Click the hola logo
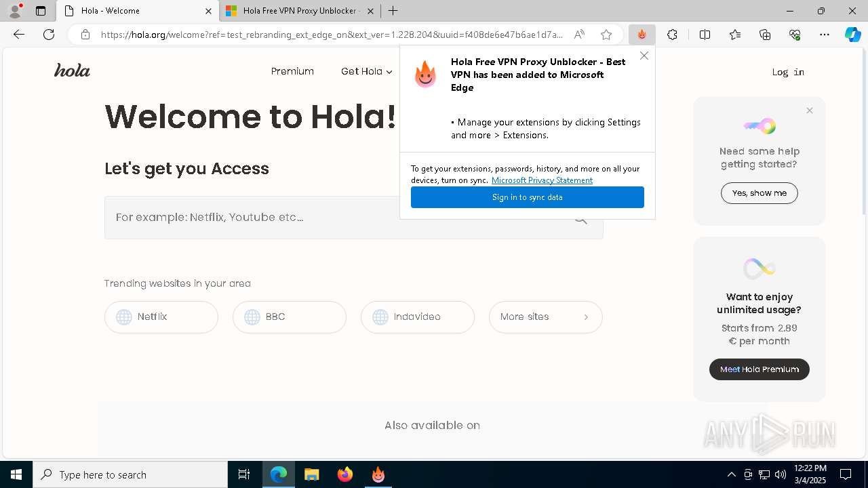The image size is (868, 488). pyautogui.click(x=72, y=70)
